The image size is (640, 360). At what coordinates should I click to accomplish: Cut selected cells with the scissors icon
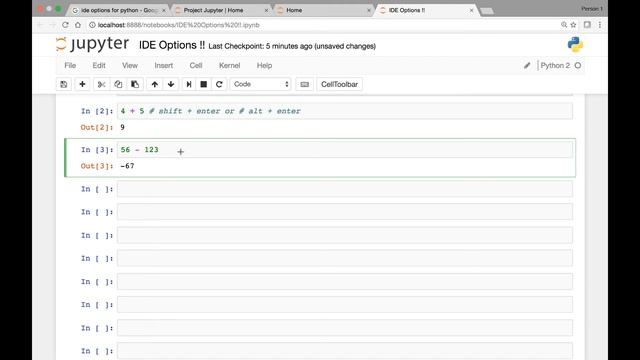102,84
